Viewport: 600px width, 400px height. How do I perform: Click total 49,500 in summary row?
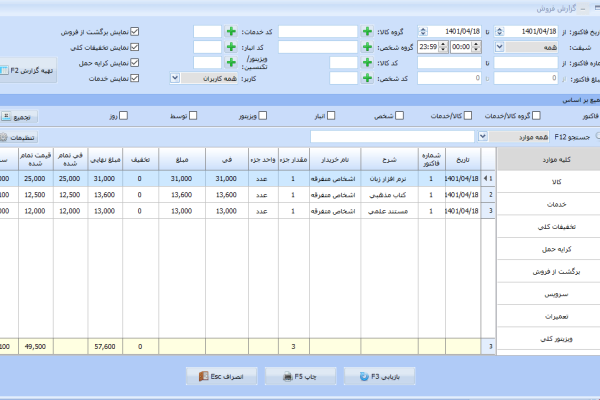point(35,346)
